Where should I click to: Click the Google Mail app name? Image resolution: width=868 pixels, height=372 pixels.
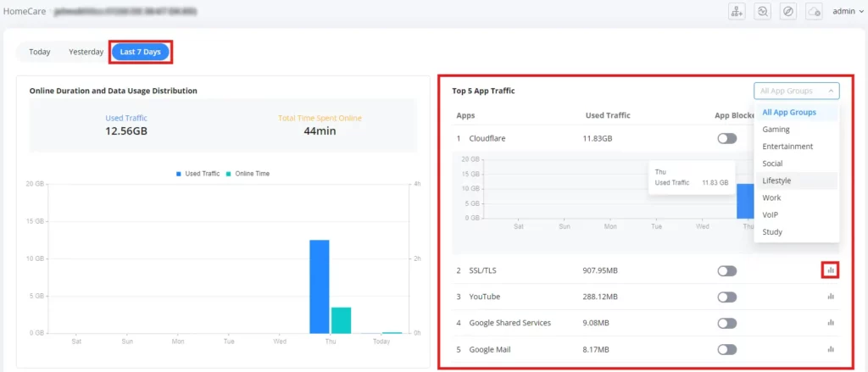pos(490,349)
